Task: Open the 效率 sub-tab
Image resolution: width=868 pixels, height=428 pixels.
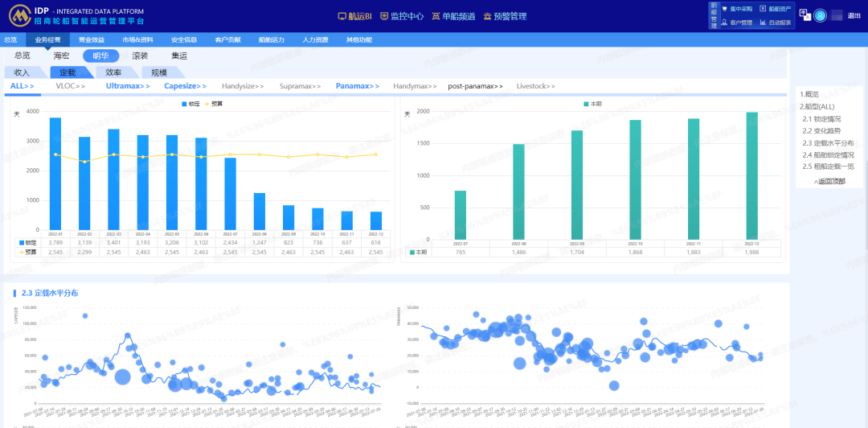Action: pyautogui.click(x=117, y=72)
